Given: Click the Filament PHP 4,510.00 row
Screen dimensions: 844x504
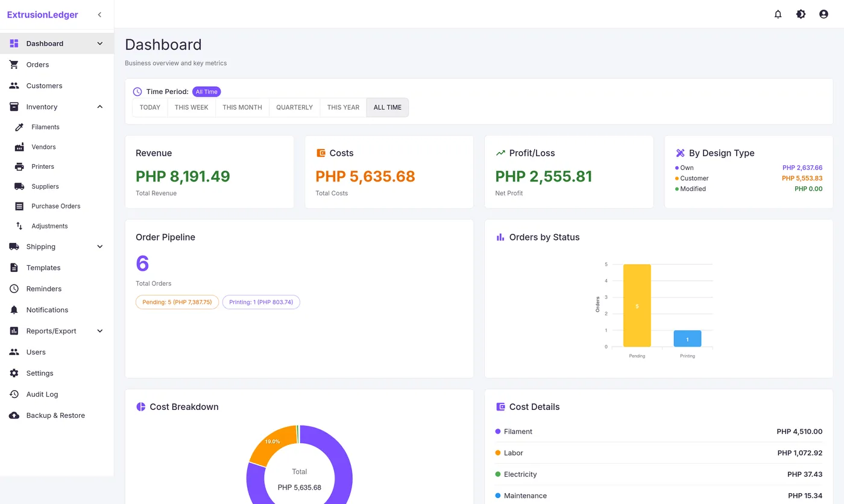Looking at the screenshot, I should [x=658, y=432].
